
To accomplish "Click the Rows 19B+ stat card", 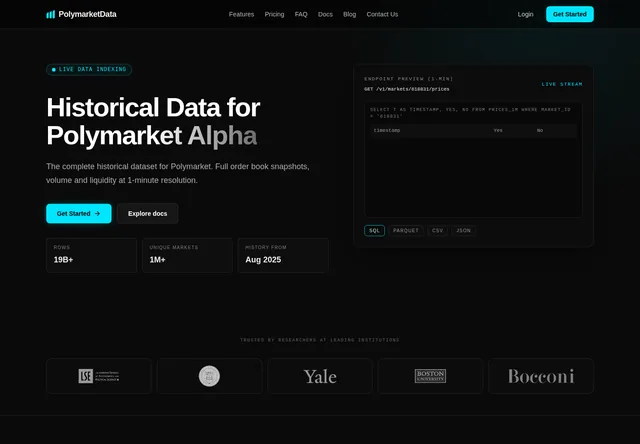I will 91,255.
